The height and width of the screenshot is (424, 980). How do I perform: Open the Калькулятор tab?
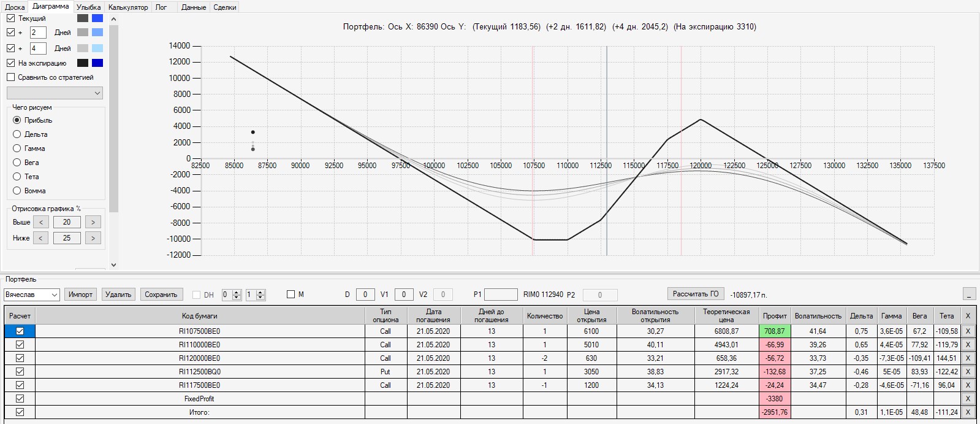(x=128, y=7)
